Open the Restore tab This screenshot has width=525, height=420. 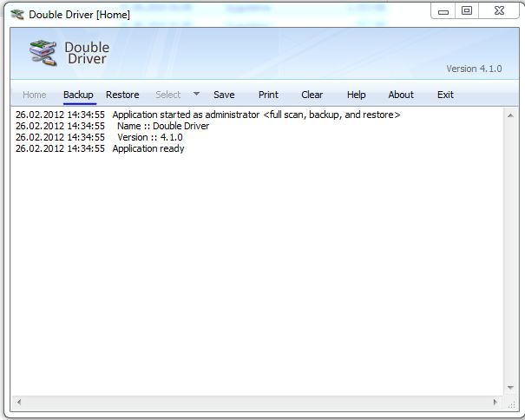pyautogui.click(x=122, y=95)
